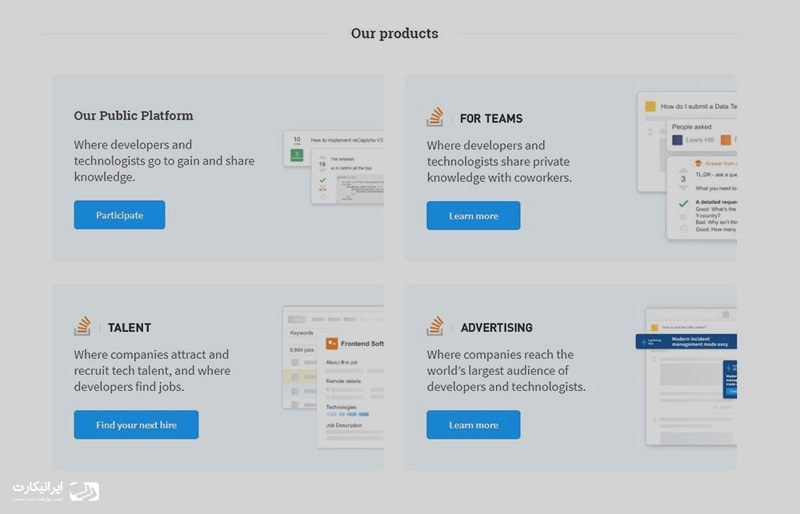Click the purple Lewis Hill avatar square
Screen dimensions: 800x514
coord(678,140)
